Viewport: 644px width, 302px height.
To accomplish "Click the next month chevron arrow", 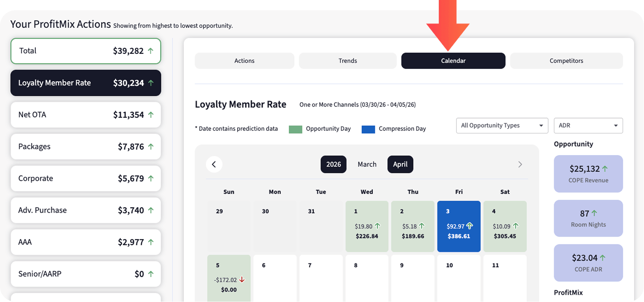I will pos(520,165).
